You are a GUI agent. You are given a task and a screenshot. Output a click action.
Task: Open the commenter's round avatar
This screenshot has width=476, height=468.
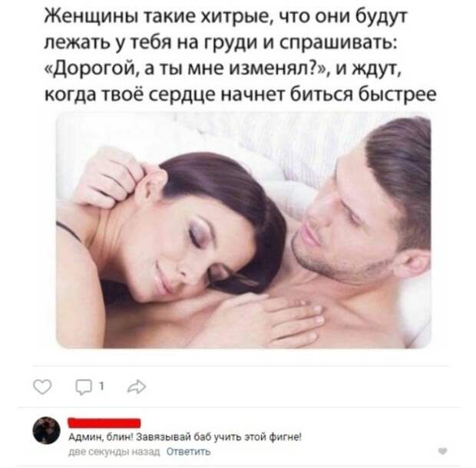click(x=46, y=430)
